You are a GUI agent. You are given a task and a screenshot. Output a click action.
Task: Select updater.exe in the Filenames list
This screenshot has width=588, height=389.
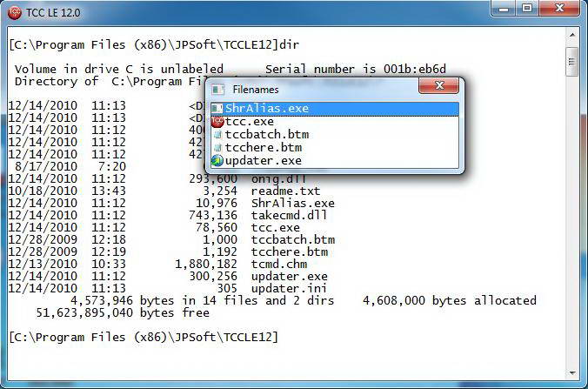[335, 160]
